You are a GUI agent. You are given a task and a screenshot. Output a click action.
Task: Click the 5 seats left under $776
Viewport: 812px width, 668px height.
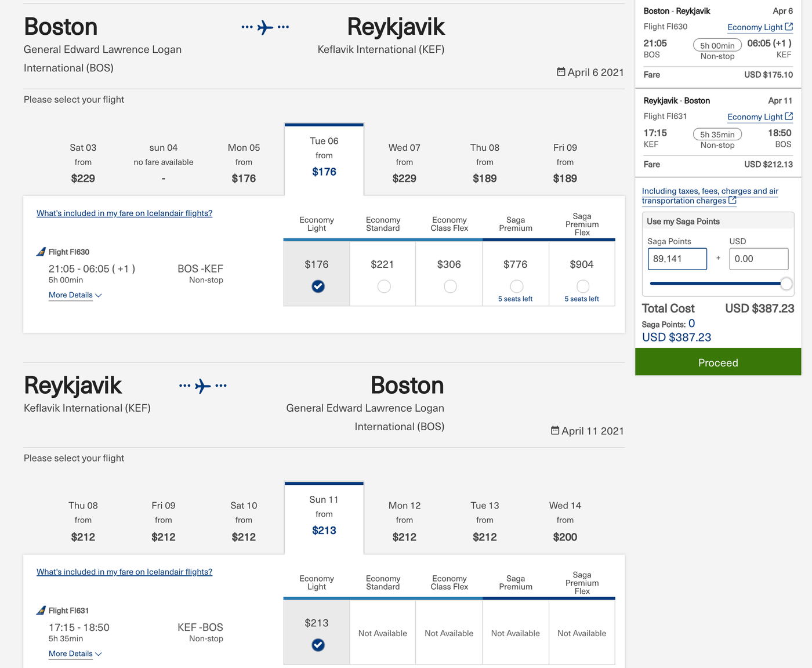coord(515,299)
